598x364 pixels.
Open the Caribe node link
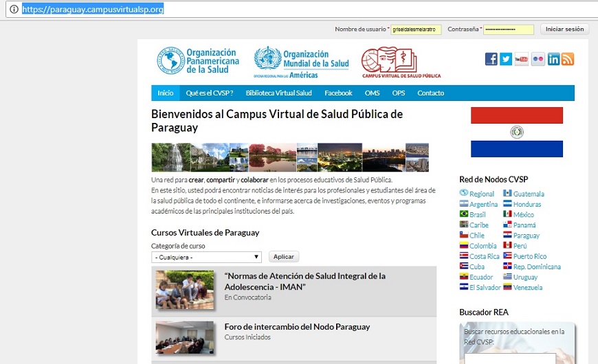pos(479,225)
